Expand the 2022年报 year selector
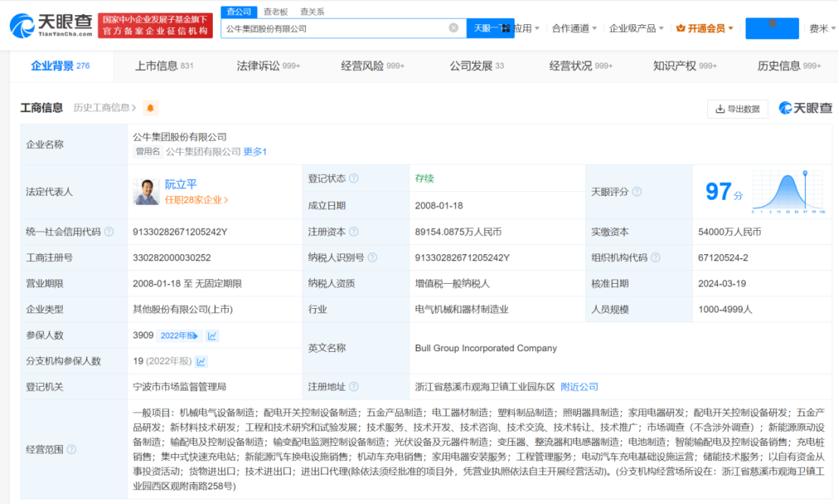Image resolution: width=839 pixels, height=504 pixels. [179, 335]
